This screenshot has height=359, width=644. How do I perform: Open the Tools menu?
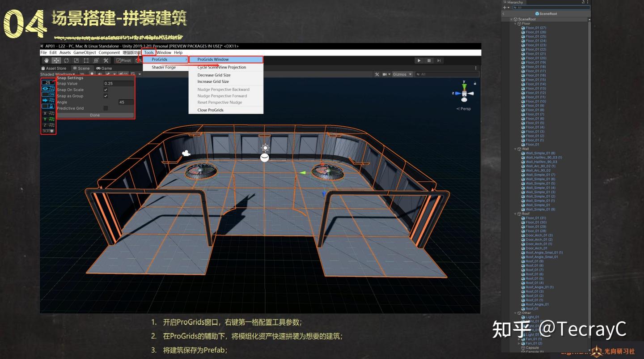pyautogui.click(x=148, y=52)
